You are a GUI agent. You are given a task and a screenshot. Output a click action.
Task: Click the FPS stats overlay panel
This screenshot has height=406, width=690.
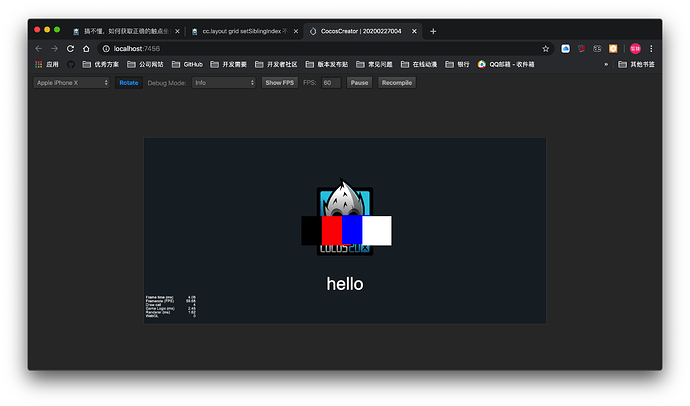pyautogui.click(x=171, y=307)
